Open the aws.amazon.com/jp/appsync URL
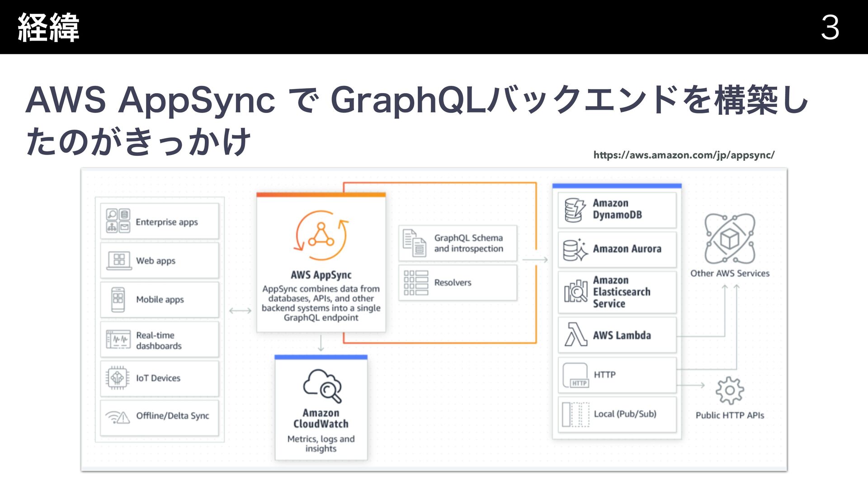Screen dimensions: 868x488 pyautogui.click(x=684, y=155)
